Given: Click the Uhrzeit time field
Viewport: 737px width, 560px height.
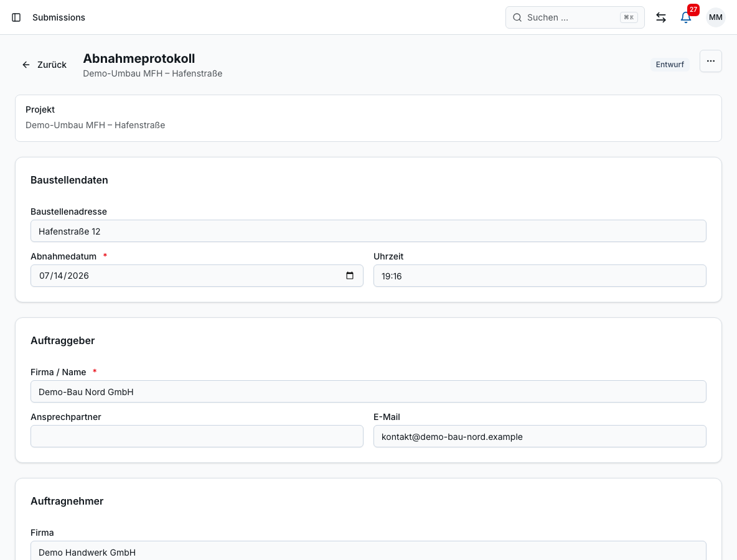Looking at the screenshot, I should coord(540,276).
